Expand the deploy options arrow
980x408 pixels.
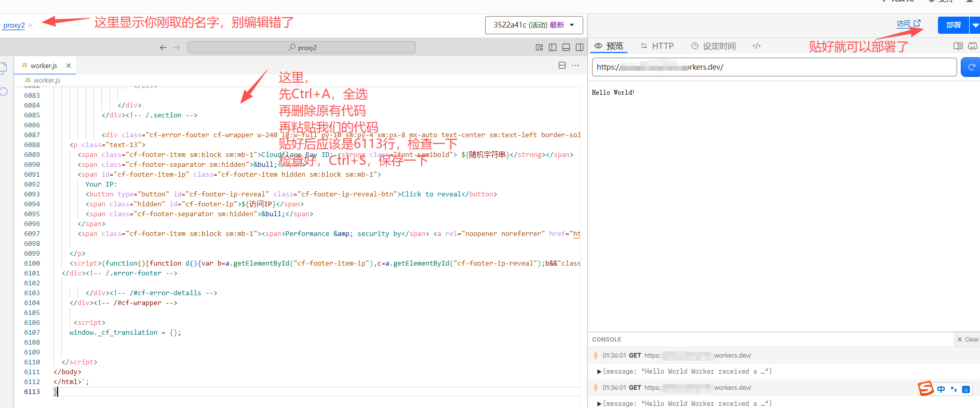click(x=975, y=25)
